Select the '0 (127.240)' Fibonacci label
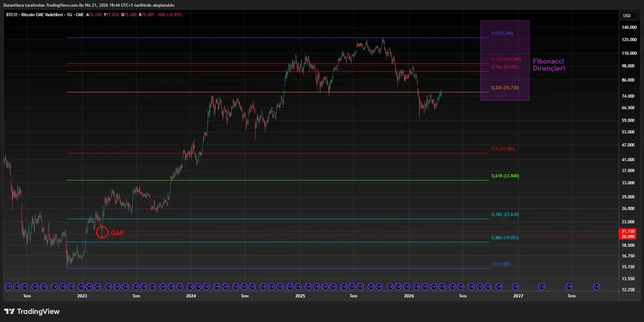 point(502,33)
